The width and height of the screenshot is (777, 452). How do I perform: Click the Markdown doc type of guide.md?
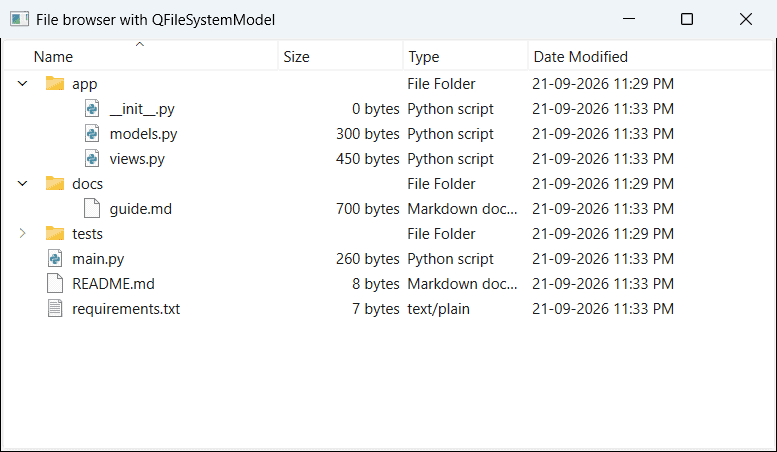click(x=462, y=209)
